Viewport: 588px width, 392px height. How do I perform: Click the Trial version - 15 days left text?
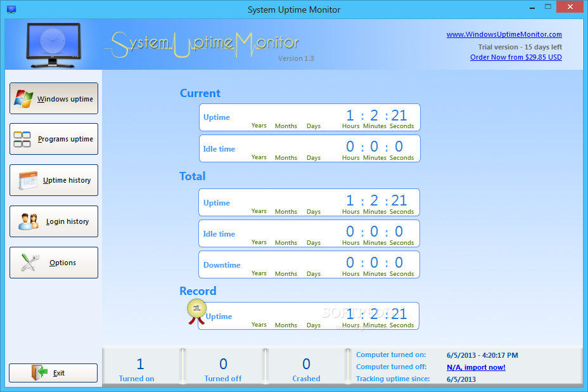tap(520, 47)
